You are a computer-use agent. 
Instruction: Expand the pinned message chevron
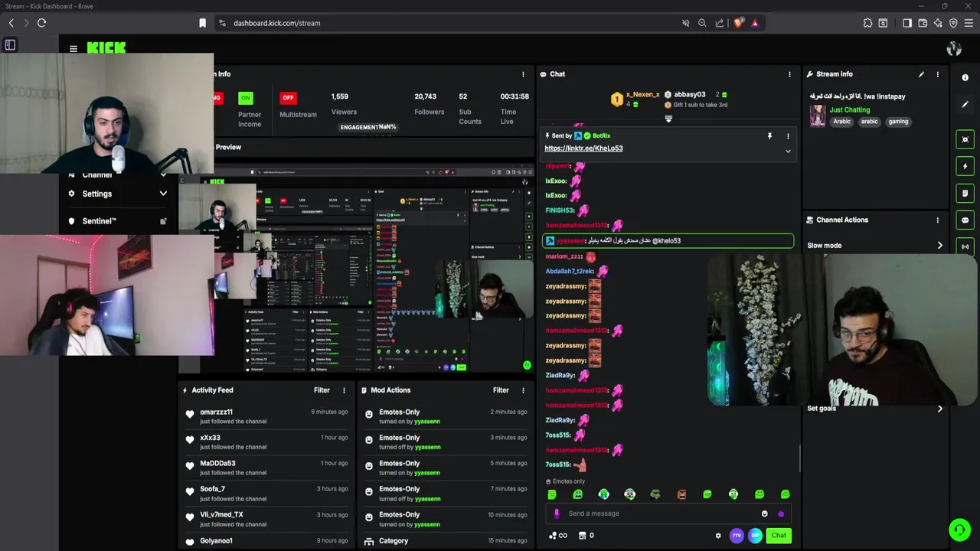point(788,151)
